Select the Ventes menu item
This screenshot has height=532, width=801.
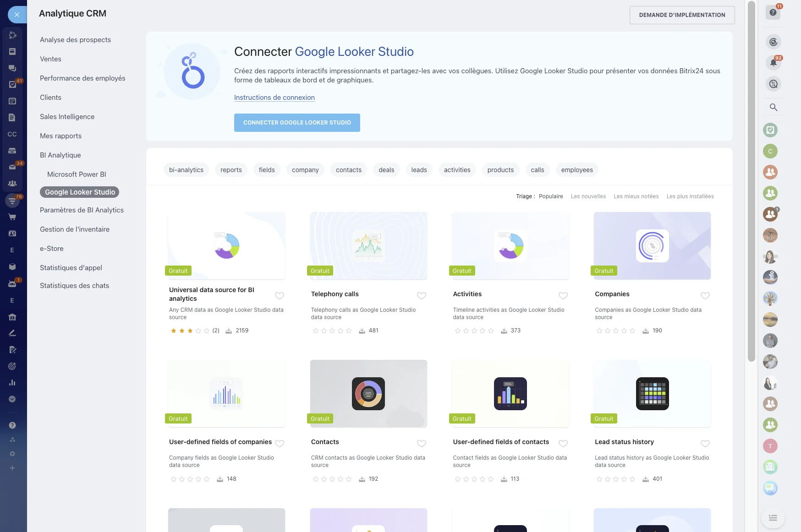(x=50, y=59)
